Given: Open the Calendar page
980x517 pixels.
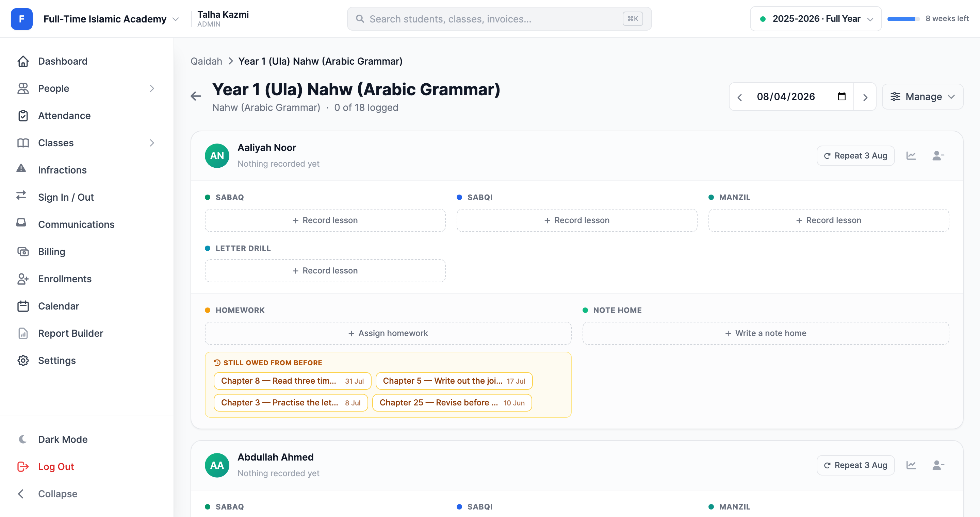Looking at the screenshot, I should pos(59,306).
